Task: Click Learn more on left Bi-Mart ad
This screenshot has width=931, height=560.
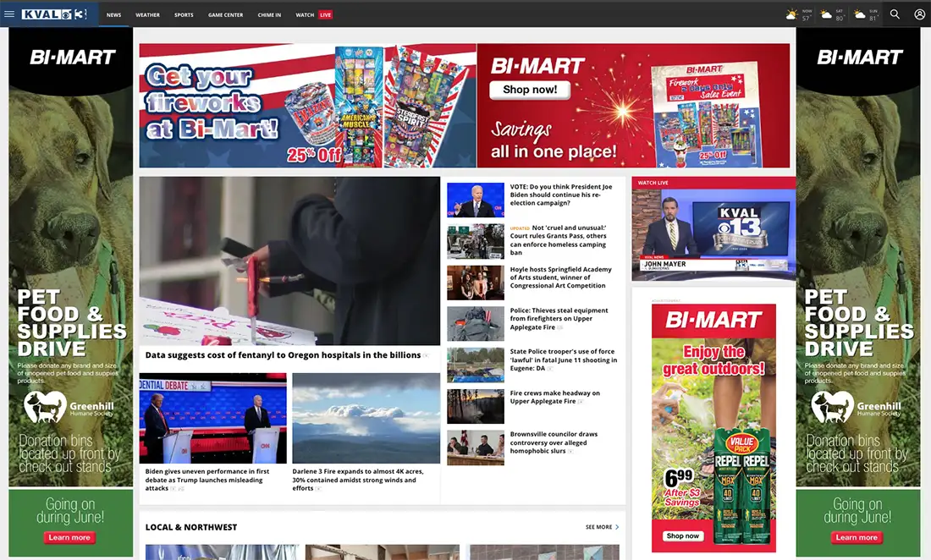Action: pos(69,537)
